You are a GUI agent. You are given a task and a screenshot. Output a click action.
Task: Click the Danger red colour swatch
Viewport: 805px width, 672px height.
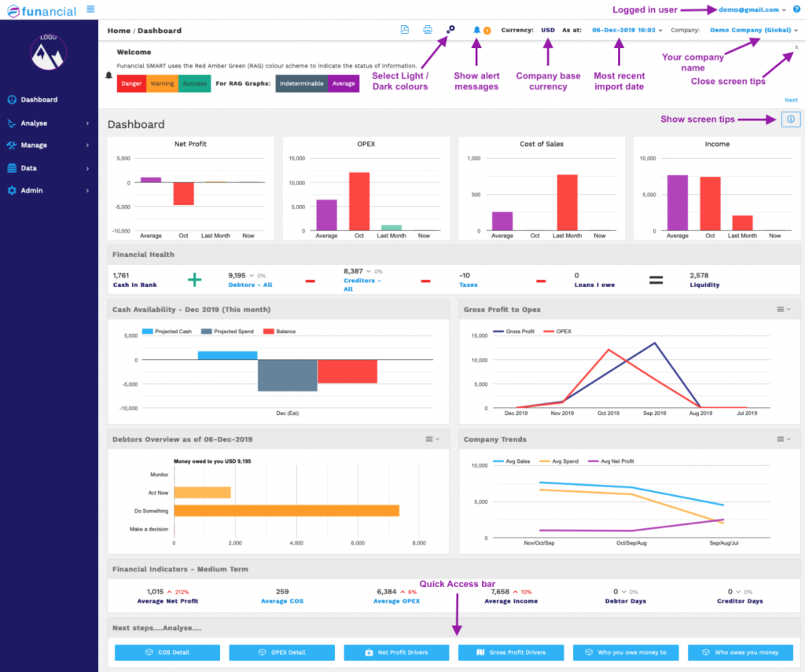pyautogui.click(x=131, y=83)
